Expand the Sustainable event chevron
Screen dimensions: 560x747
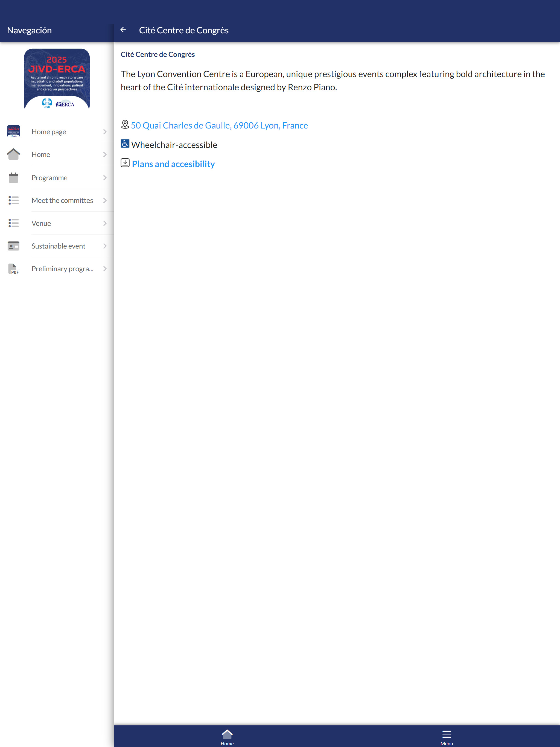[105, 246]
